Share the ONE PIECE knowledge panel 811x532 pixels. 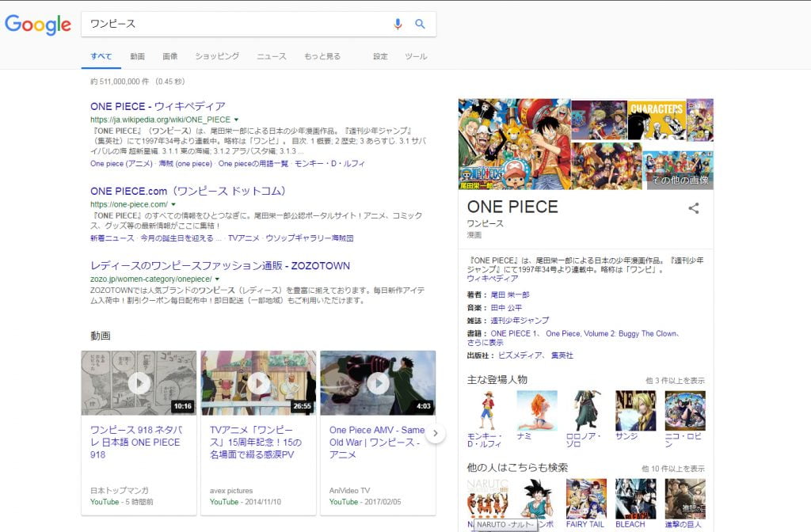click(694, 208)
